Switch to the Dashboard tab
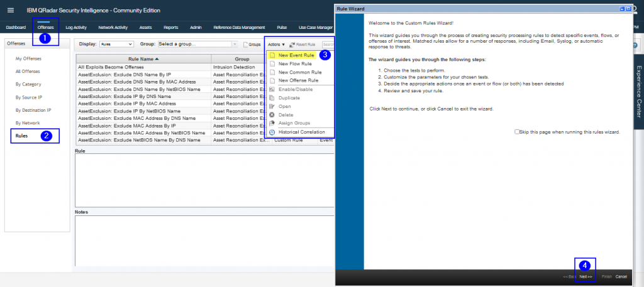 (16, 28)
